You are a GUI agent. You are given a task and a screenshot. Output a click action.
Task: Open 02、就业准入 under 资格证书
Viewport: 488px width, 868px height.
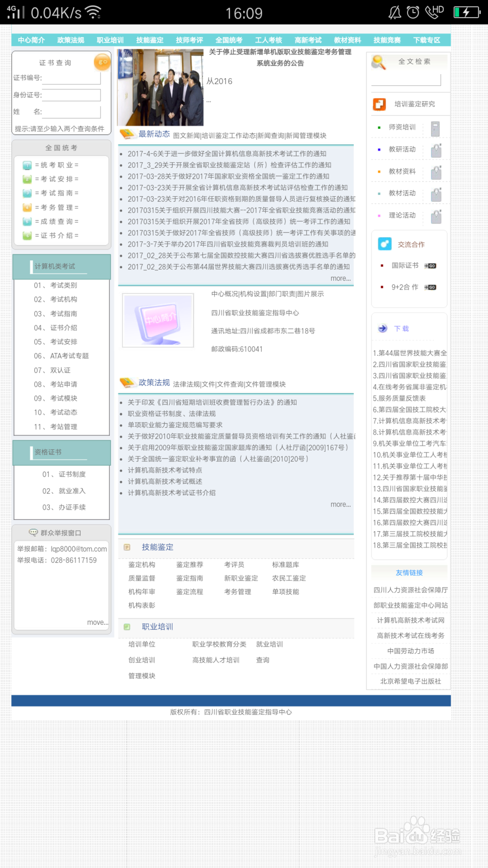click(x=64, y=491)
